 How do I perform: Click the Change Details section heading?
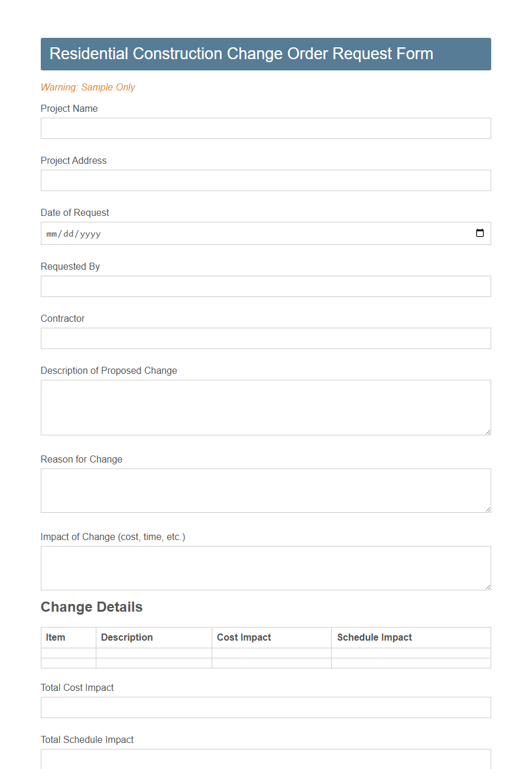91,607
